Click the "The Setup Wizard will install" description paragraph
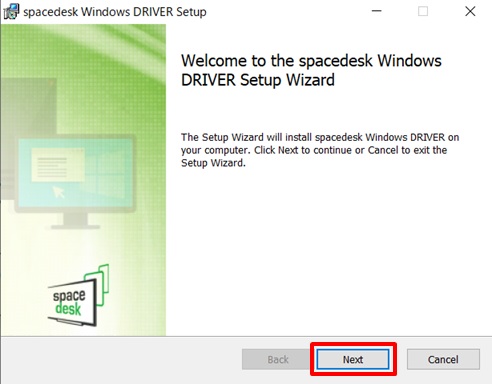 pos(320,150)
